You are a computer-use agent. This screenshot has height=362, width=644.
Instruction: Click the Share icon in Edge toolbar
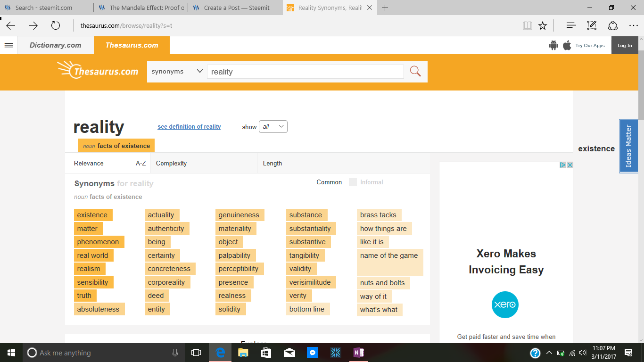click(x=612, y=25)
